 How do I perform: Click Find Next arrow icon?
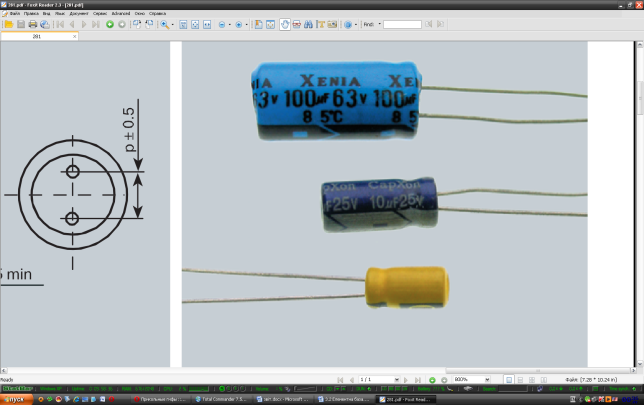tap(440, 24)
